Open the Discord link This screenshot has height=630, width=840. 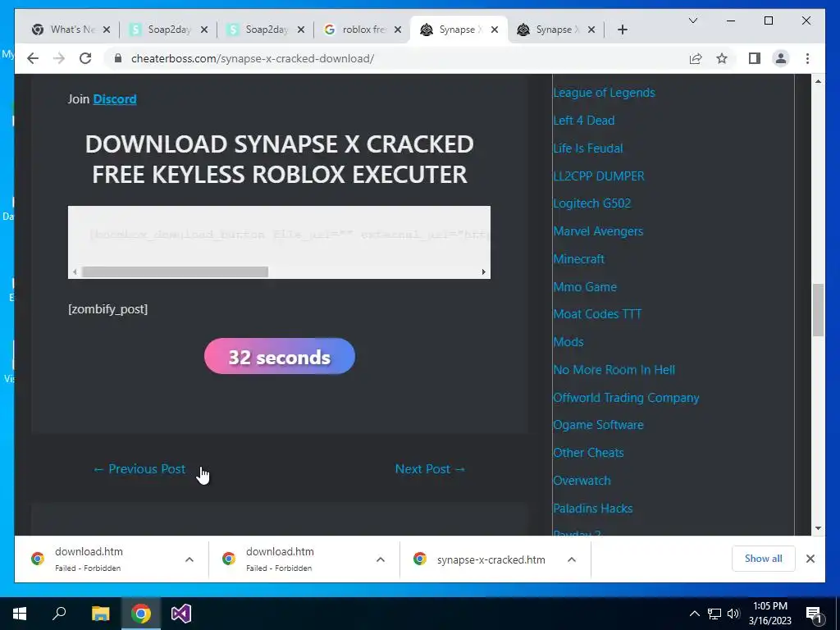pyautogui.click(x=115, y=99)
